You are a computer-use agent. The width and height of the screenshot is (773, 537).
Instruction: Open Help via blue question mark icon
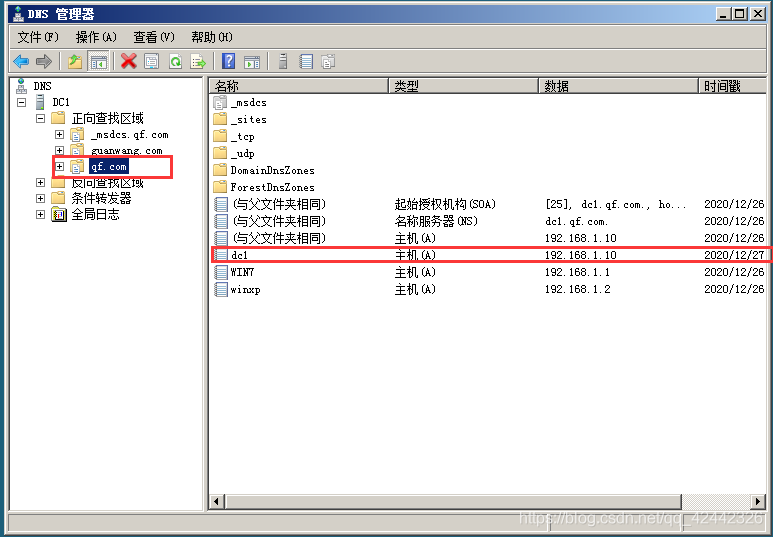229,62
